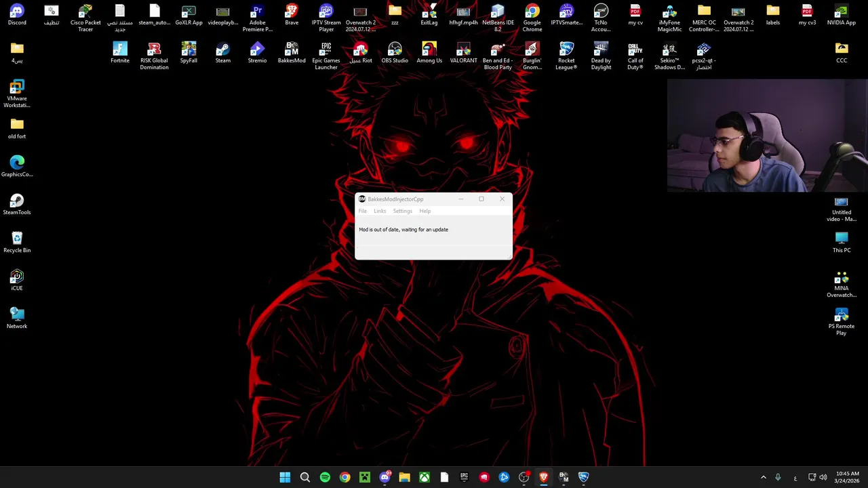
Task: Select the Among Us desktop icon
Action: 429,53
